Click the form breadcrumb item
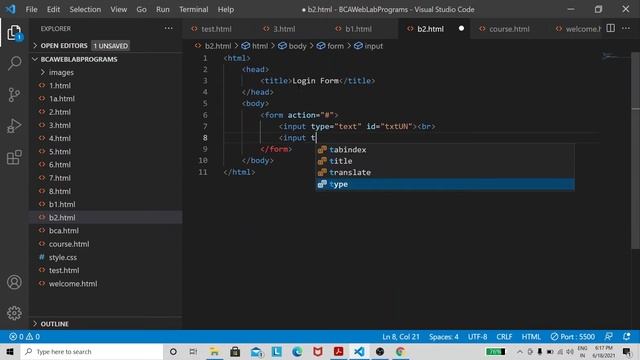640x360 pixels. click(x=330, y=46)
